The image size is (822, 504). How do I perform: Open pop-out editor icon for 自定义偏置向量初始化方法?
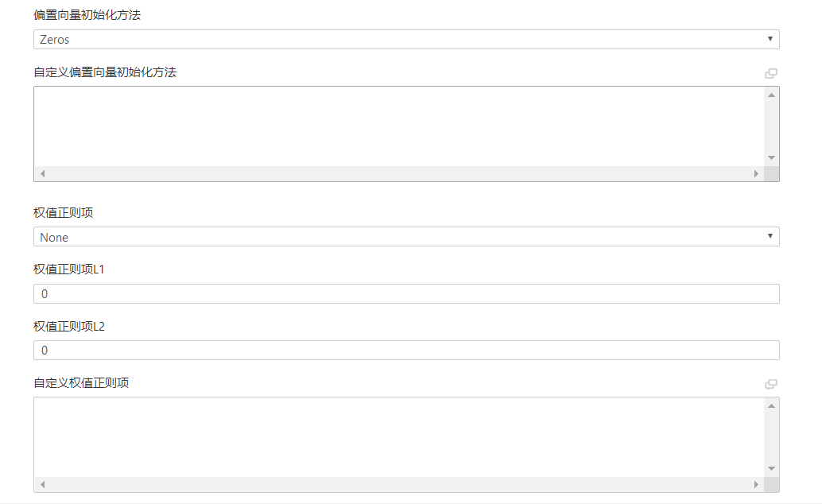pos(770,73)
